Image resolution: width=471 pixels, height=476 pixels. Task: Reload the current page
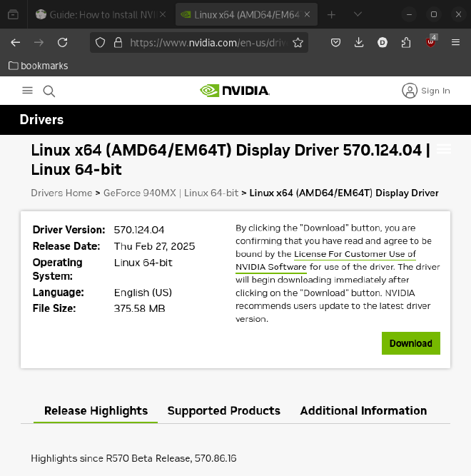click(63, 43)
